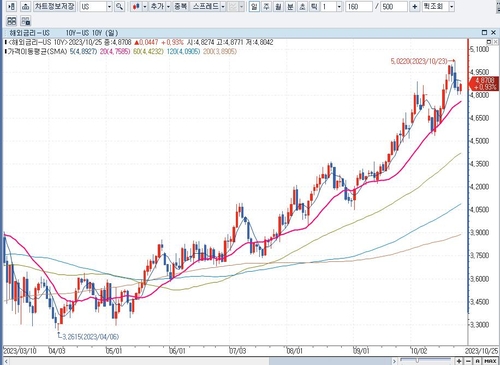
Task: Click the 07/03 date axis label
Action: (238, 351)
